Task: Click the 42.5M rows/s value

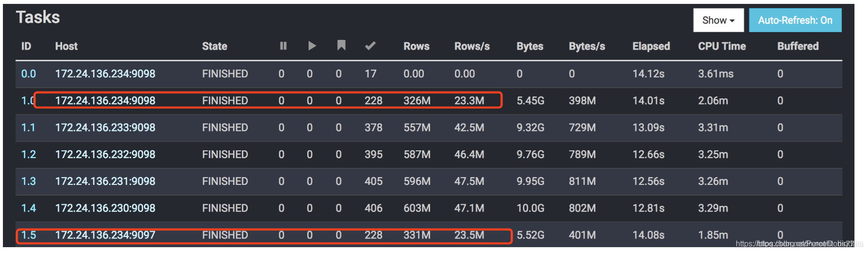Action: 469,127
